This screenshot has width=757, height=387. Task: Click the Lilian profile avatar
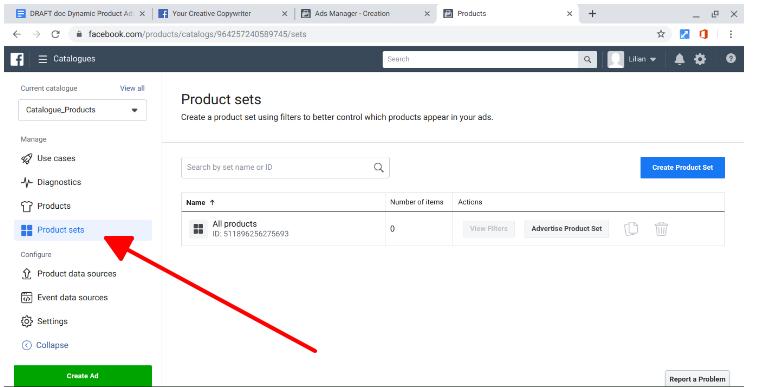616,59
